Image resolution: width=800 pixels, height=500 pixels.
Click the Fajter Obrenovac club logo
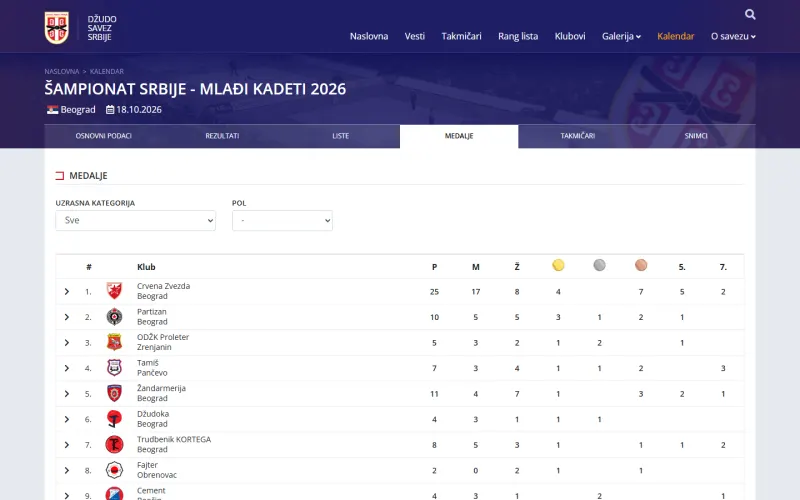(114, 470)
